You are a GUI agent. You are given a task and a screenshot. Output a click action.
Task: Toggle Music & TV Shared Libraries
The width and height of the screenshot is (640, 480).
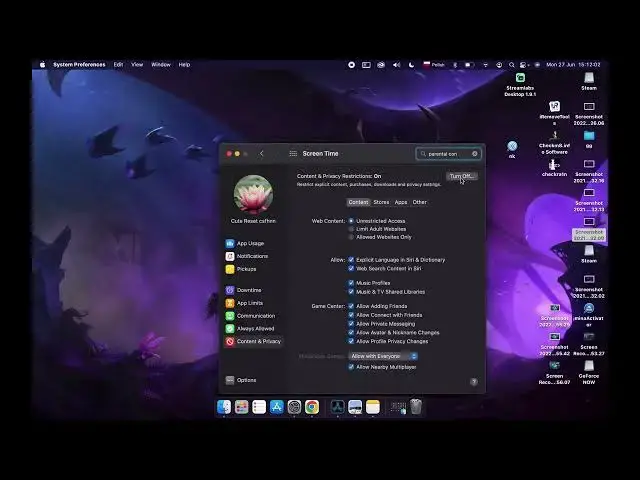(351, 292)
